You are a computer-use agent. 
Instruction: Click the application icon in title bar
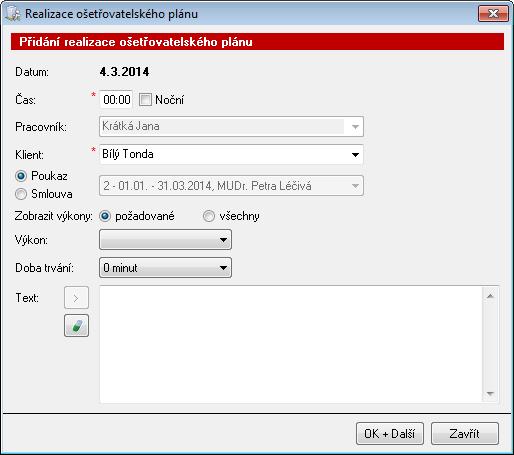point(13,14)
